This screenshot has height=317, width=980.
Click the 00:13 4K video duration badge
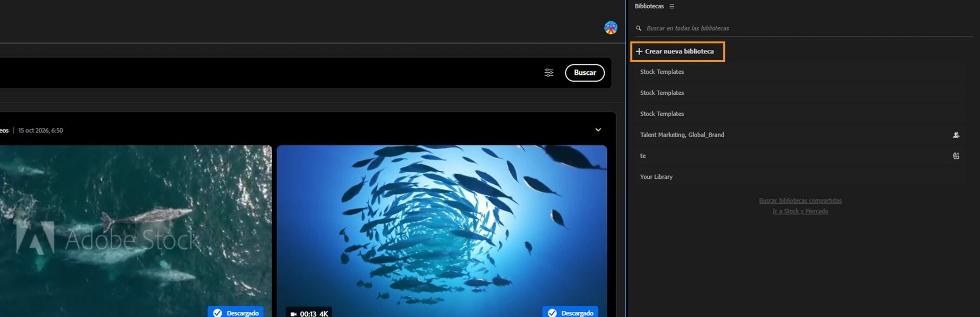[x=309, y=313]
